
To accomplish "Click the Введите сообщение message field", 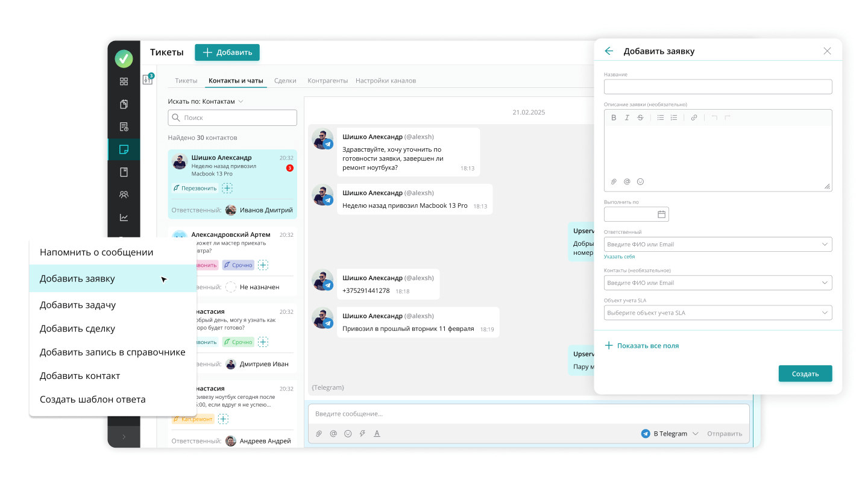I will coord(529,414).
